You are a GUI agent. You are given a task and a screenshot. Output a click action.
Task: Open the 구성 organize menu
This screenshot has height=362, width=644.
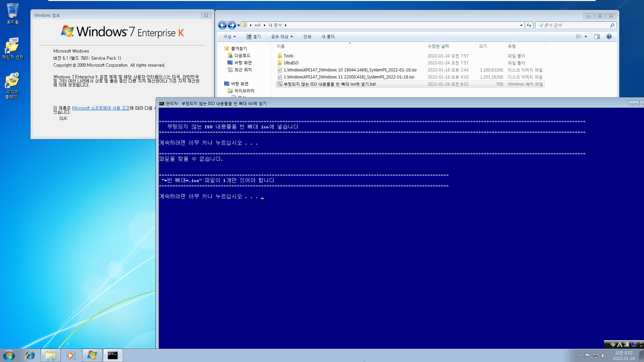pyautogui.click(x=230, y=37)
